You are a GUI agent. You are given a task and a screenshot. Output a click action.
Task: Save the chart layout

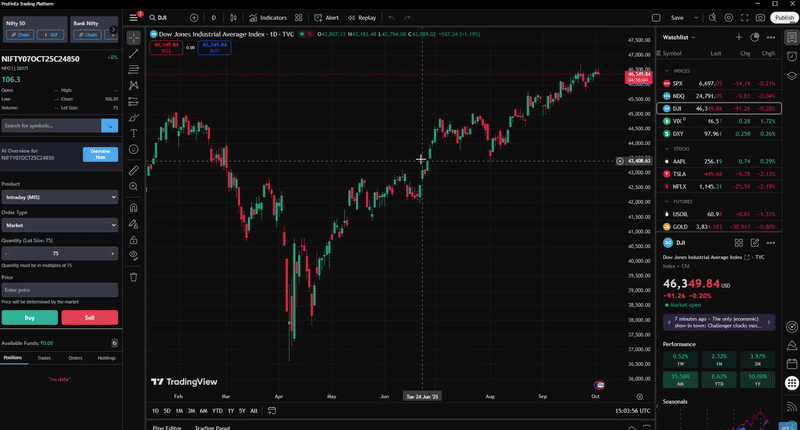(x=677, y=17)
